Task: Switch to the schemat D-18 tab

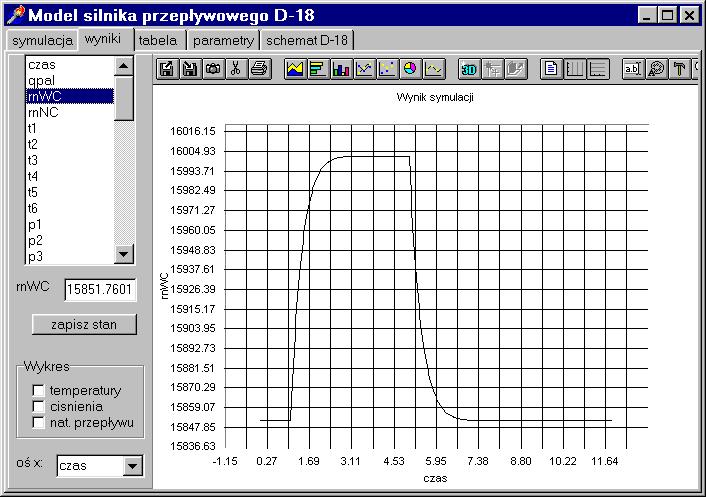Action: click(x=307, y=41)
